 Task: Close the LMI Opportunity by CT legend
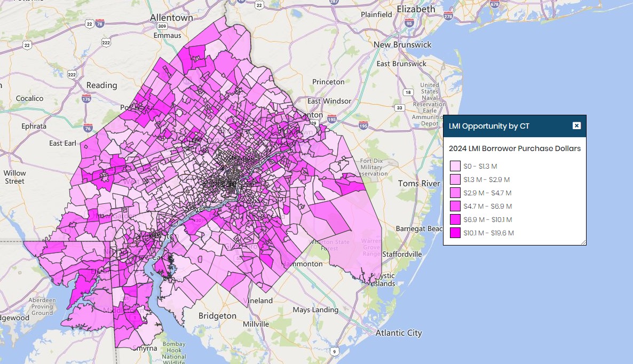coord(576,125)
